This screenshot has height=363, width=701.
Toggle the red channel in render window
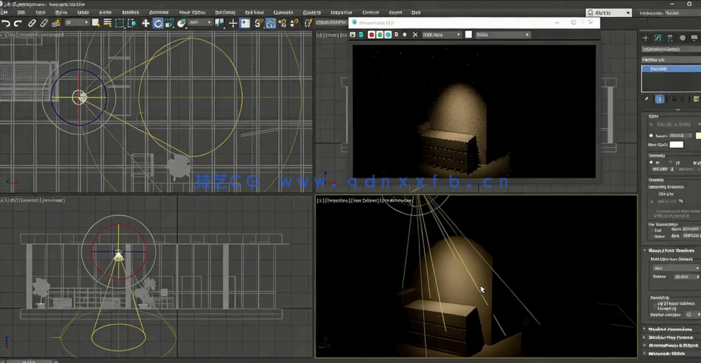click(371, 34)
